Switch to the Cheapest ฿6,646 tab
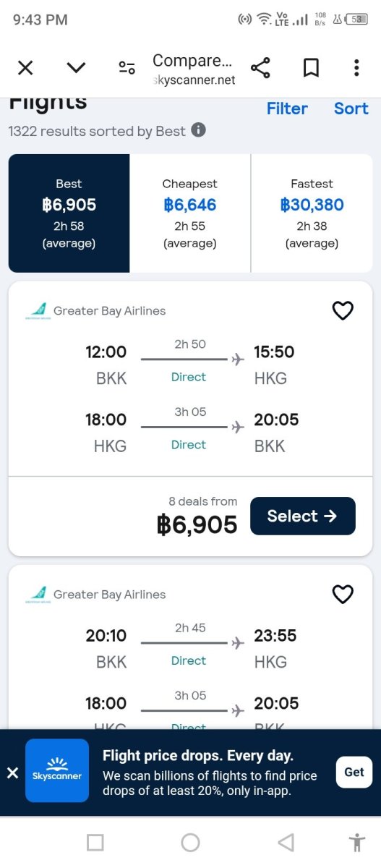 (x=190, y=213)
